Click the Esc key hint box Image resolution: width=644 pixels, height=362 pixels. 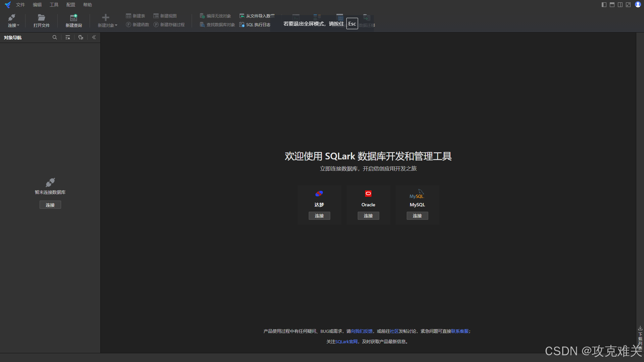pos(352,24)
